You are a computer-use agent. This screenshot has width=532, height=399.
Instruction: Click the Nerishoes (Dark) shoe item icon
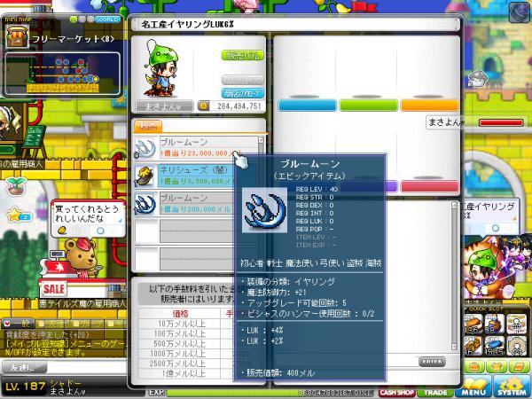145,176
